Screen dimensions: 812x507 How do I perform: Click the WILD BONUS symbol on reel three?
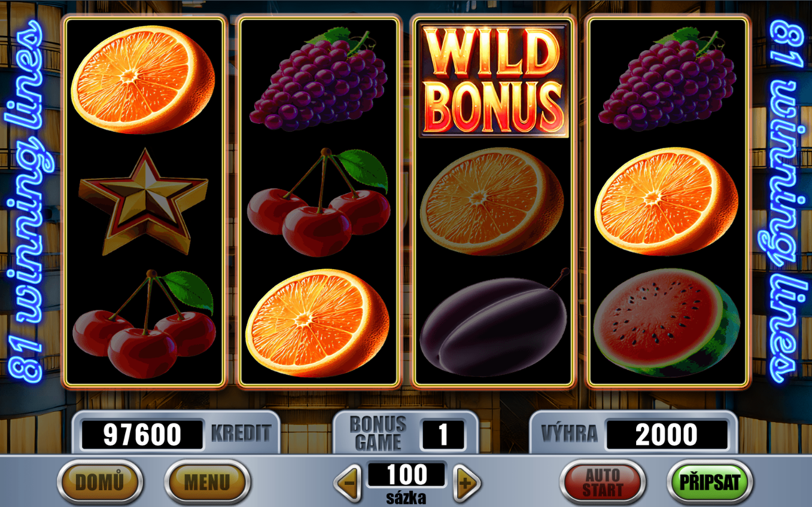point(494,80)
